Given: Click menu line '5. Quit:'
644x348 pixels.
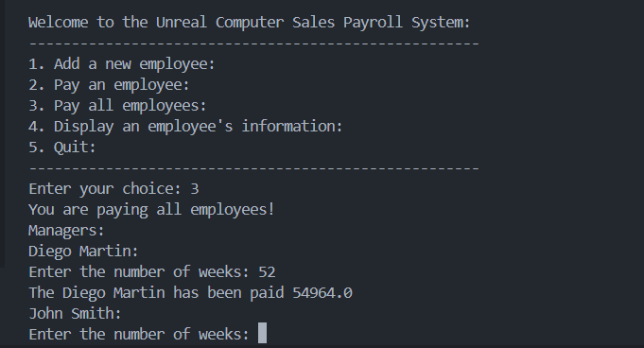Looking at the screenshot, I should pyautogui.click(x=62, y=148).
